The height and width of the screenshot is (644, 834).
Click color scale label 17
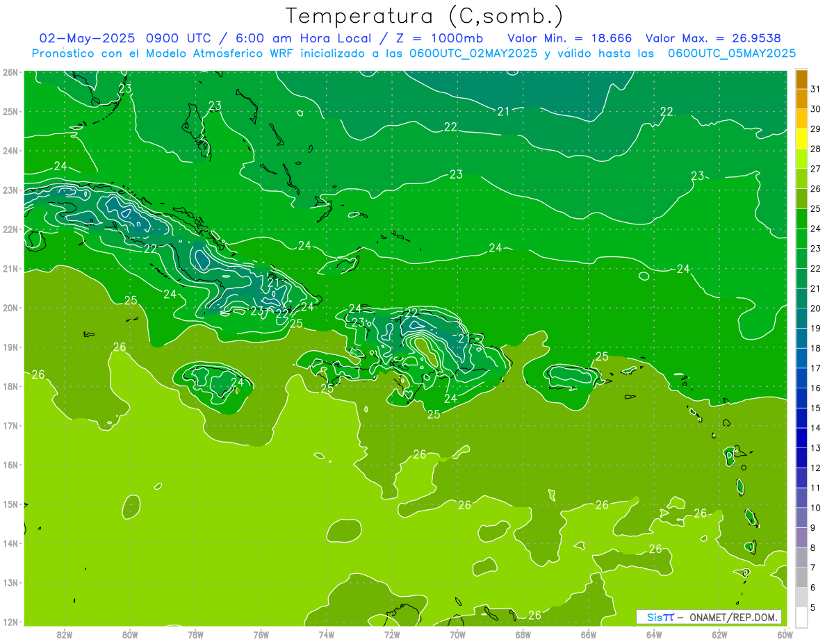coord(816,368)
